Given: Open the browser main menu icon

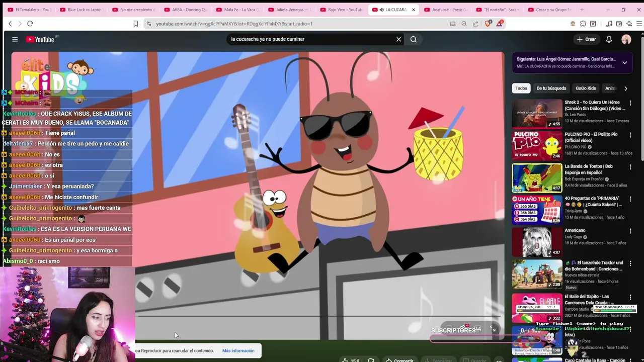Looking at the screenshot, I should point(639,24).
